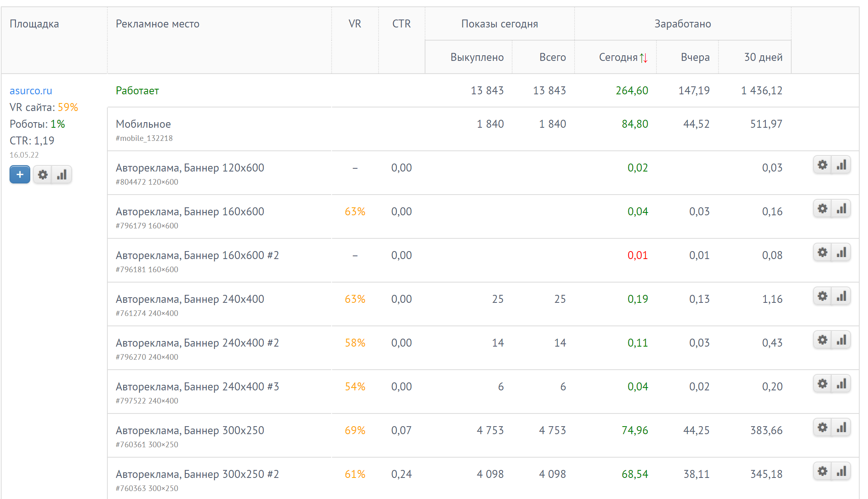Click the sort arrows next to Сегодня

(x=644, y=58)
